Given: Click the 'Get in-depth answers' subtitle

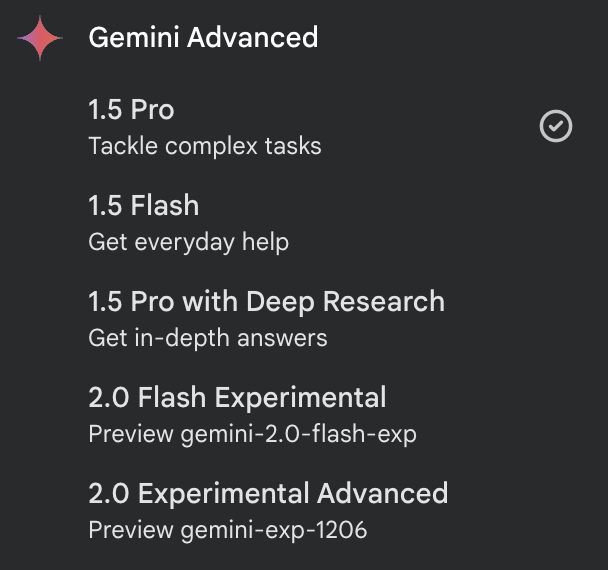Looking at the screenshot, I should 208,338.
